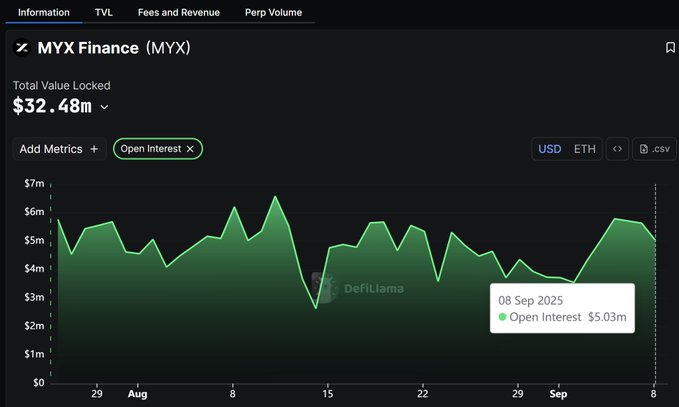
Task: Click the $3m y-axis label
Action: [x=34, y=297]
